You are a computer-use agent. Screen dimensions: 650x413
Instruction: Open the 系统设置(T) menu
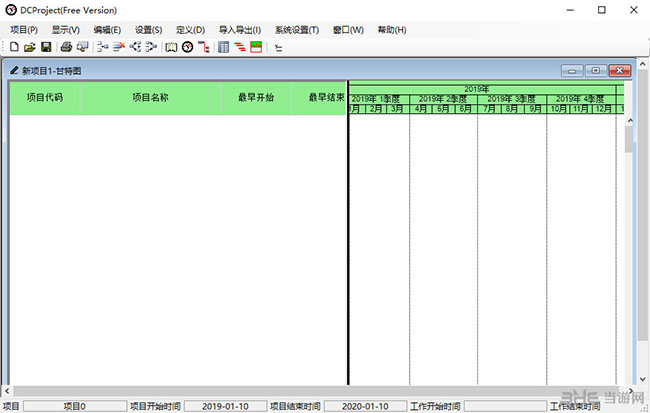[x=297, y=30]
